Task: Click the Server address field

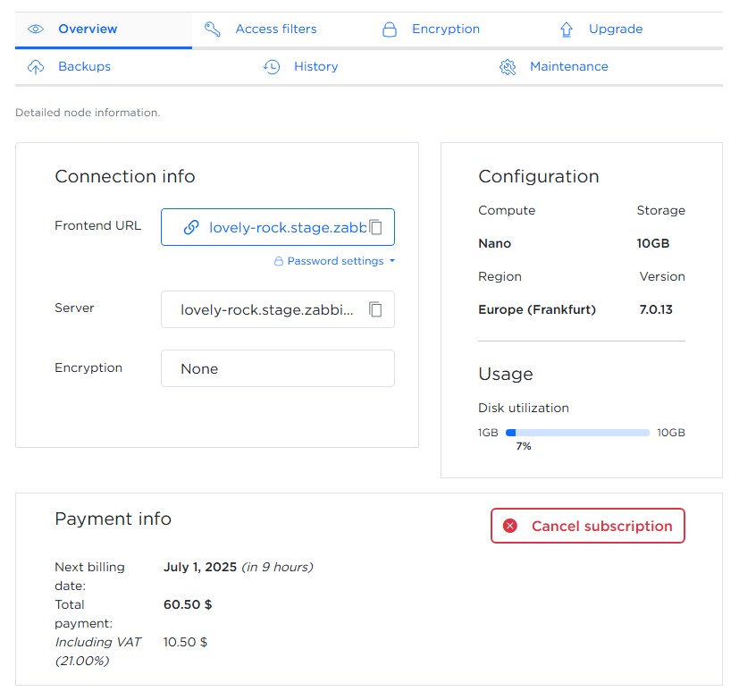Action: coord(268,309)
